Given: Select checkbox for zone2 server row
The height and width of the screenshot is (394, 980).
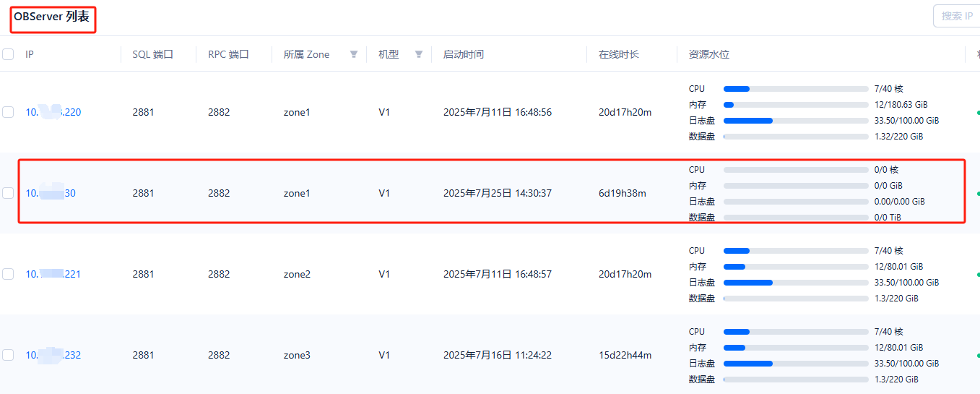Looking at the screenshot, I should click(8, 274).
